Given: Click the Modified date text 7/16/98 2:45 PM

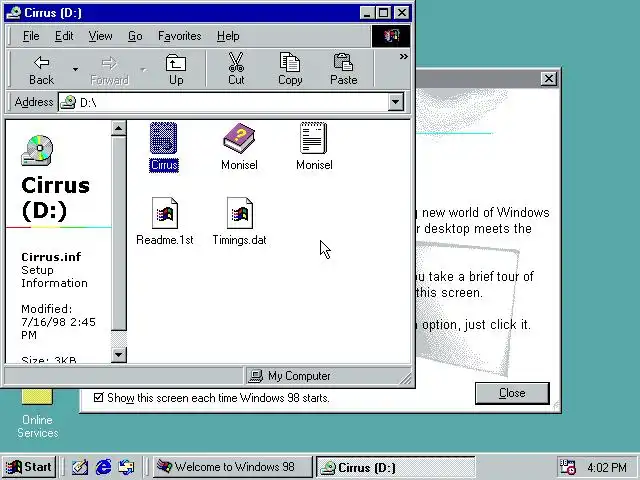Looking at the screenshot, I should click(x=58, y=328).
